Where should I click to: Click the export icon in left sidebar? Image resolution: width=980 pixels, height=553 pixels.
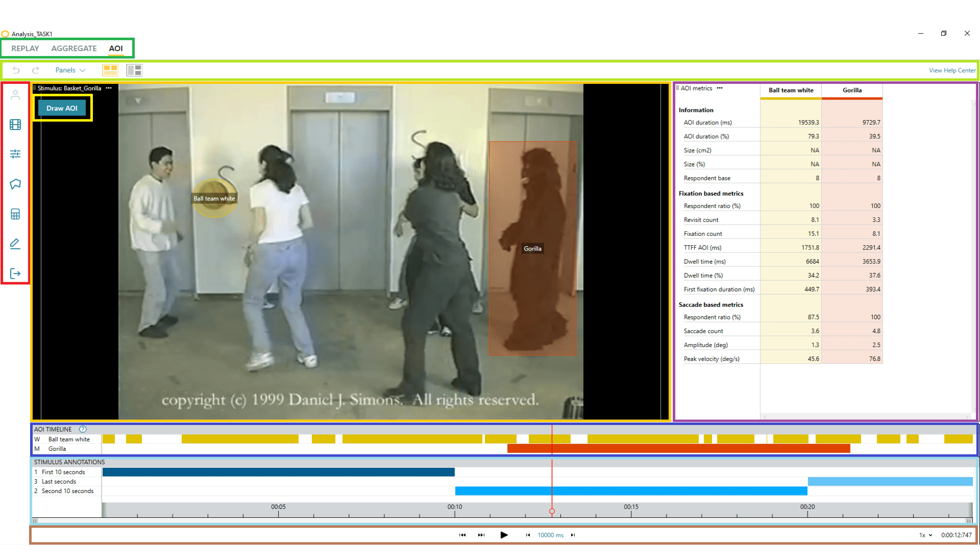coord(15,273)
